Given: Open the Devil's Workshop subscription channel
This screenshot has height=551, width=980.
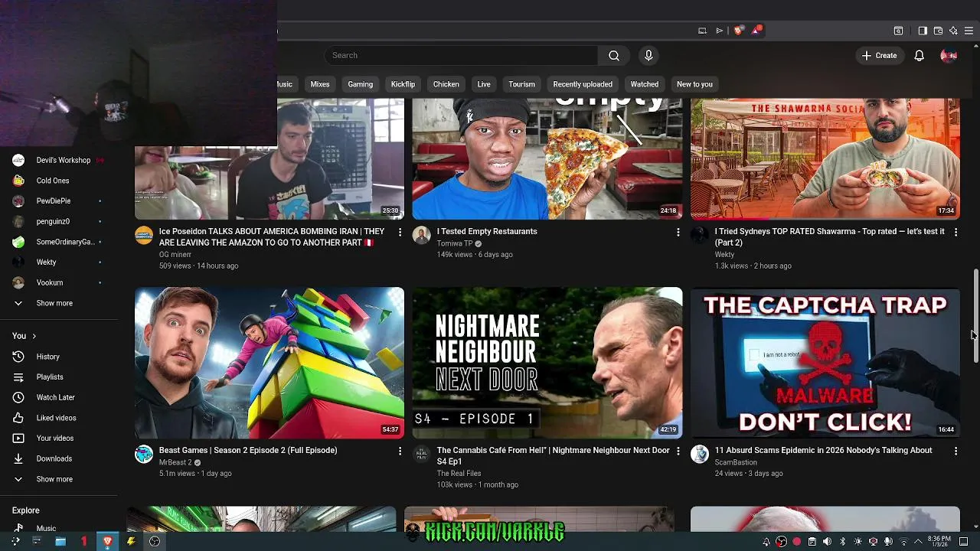Looking at the screenshot, I should click(59, 160).
